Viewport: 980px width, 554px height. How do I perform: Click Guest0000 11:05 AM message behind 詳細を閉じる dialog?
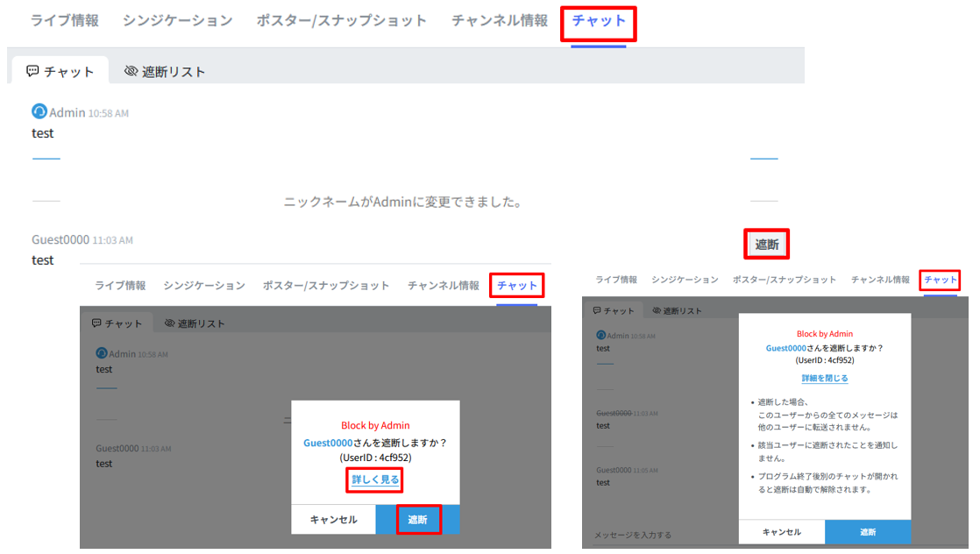(x=627, y=470)
